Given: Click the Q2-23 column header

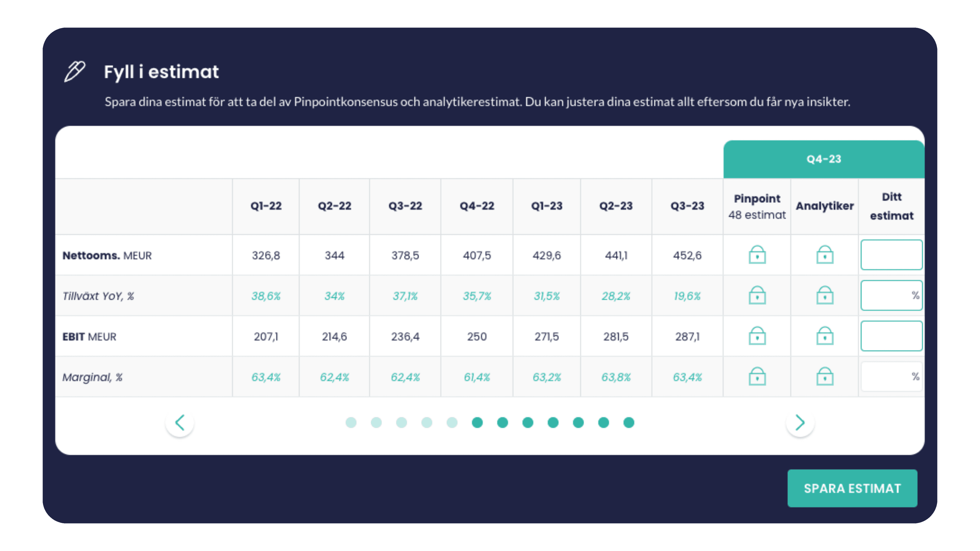Looking at the screenshot, I should point(616,206).
